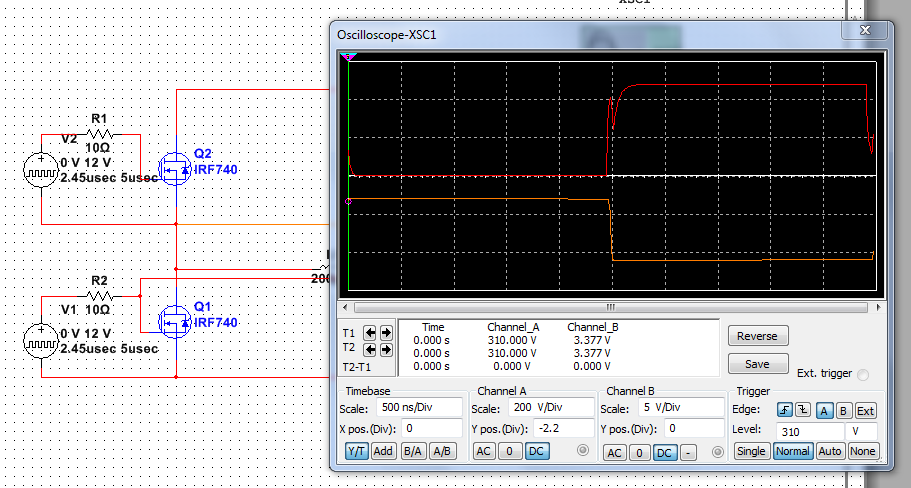Select the Q2 IRF740 MOSFET symbol

(x=175, y=170)
